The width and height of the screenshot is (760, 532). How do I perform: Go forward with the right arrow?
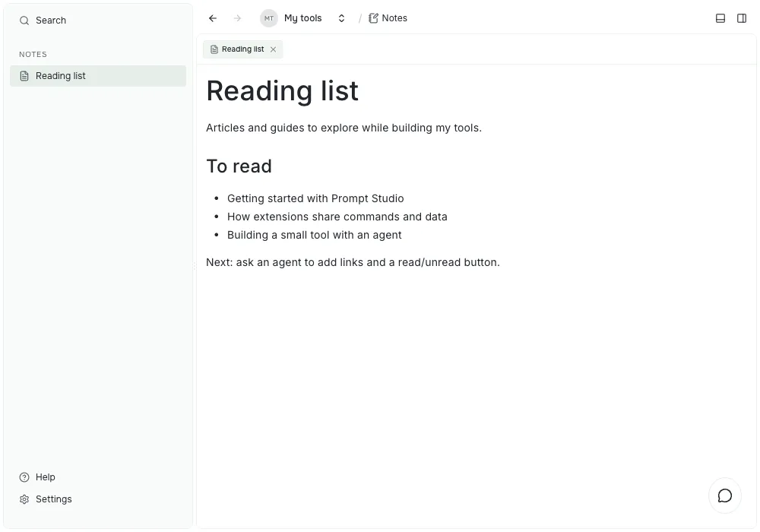coord(237,18)
